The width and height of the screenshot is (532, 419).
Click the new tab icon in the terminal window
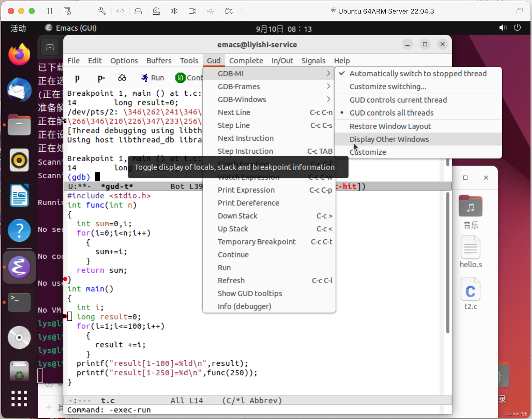click(x=50, y=47)
